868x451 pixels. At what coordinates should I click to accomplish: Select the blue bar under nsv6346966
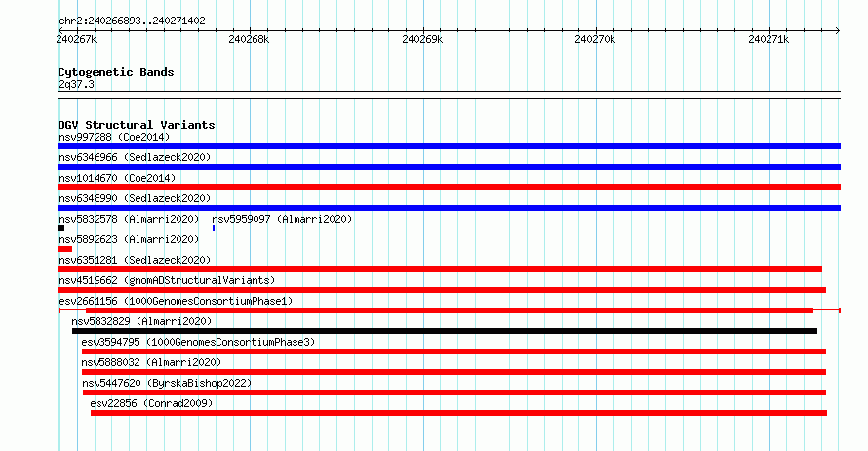[x=449, y=167]
